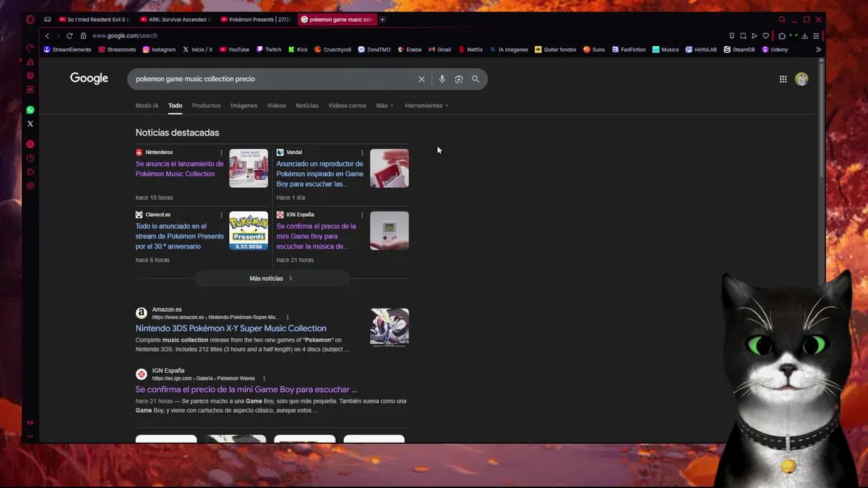Image resolution: width=868 pixels, height=488 pixels.
Task: Switch to the Pokémon Presents browser tab
Action: coord(255,20)
